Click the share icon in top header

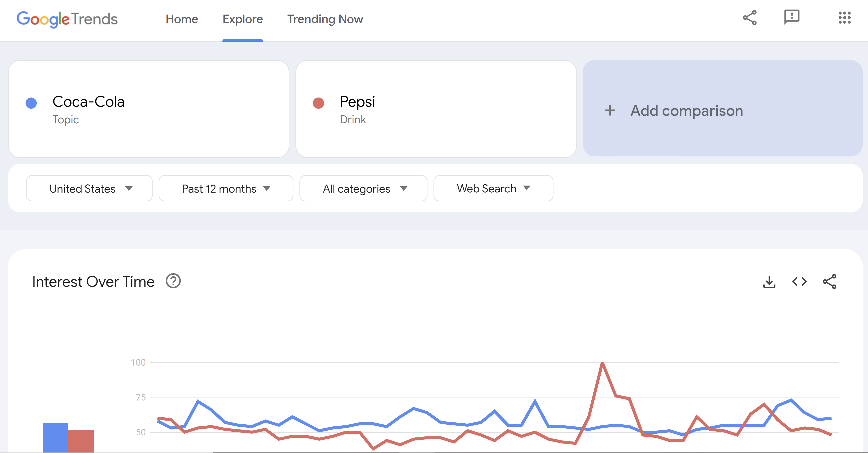[750, 18]
